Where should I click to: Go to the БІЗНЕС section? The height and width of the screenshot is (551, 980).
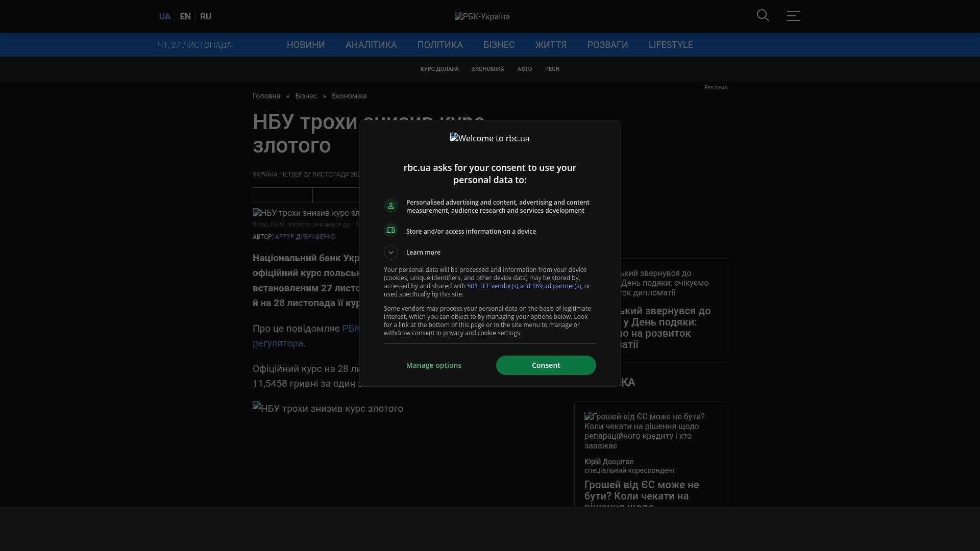pos(499,45)
